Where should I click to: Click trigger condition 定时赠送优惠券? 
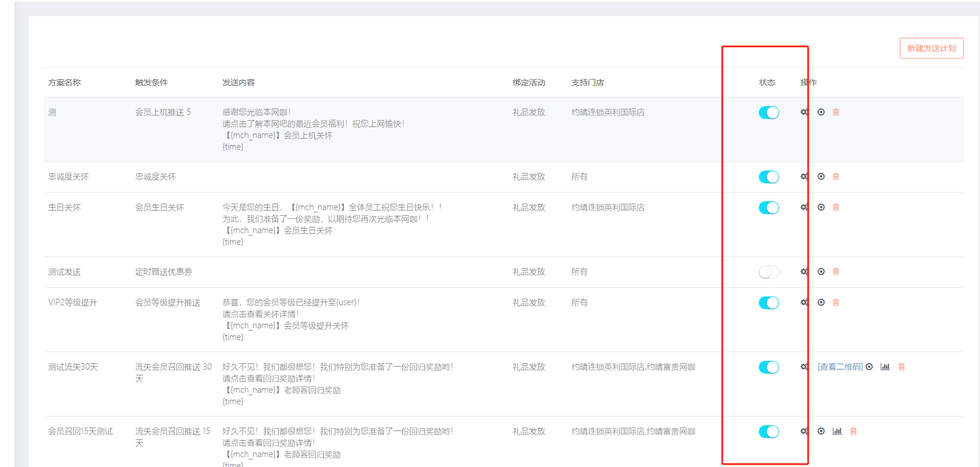tap(164, 271)
